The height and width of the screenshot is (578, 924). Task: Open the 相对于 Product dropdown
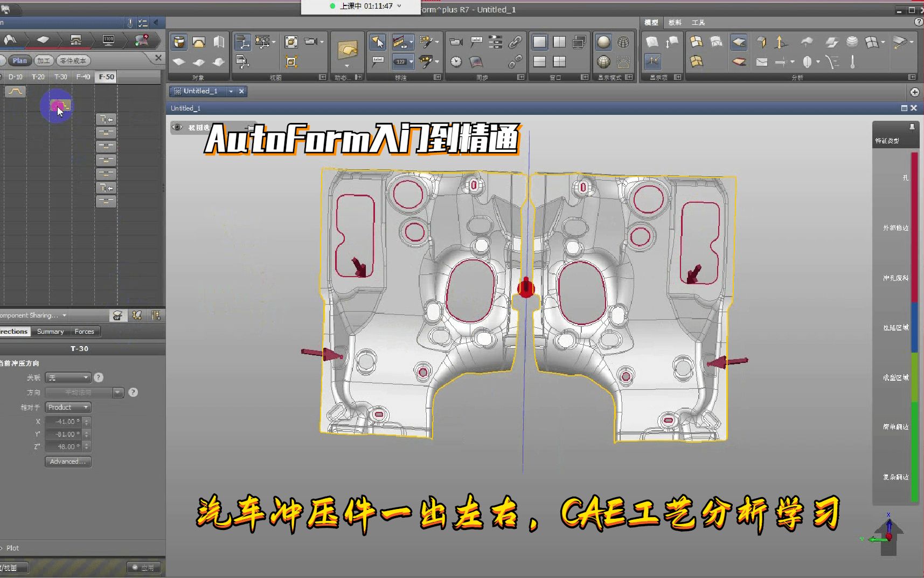(x=68, y=407)
